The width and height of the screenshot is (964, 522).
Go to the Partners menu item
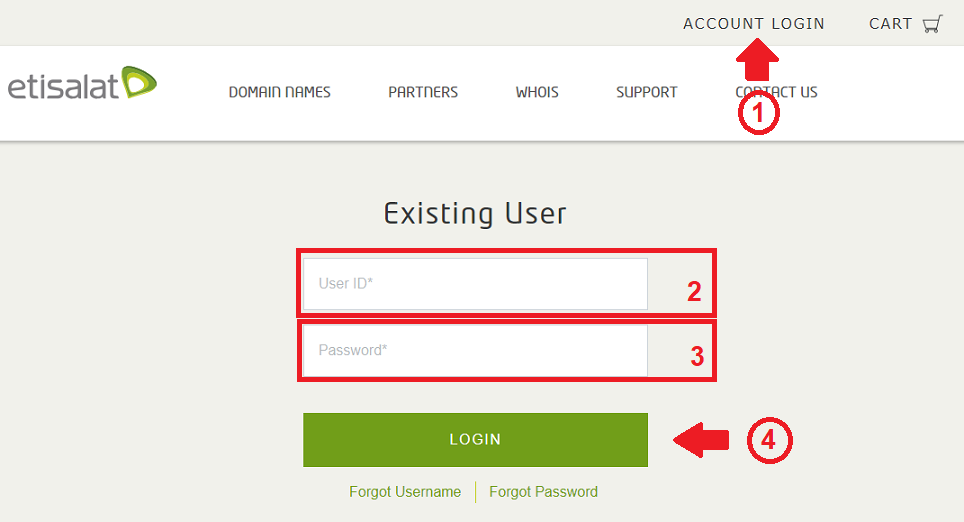pyautogui.click(x=423, y=92)
